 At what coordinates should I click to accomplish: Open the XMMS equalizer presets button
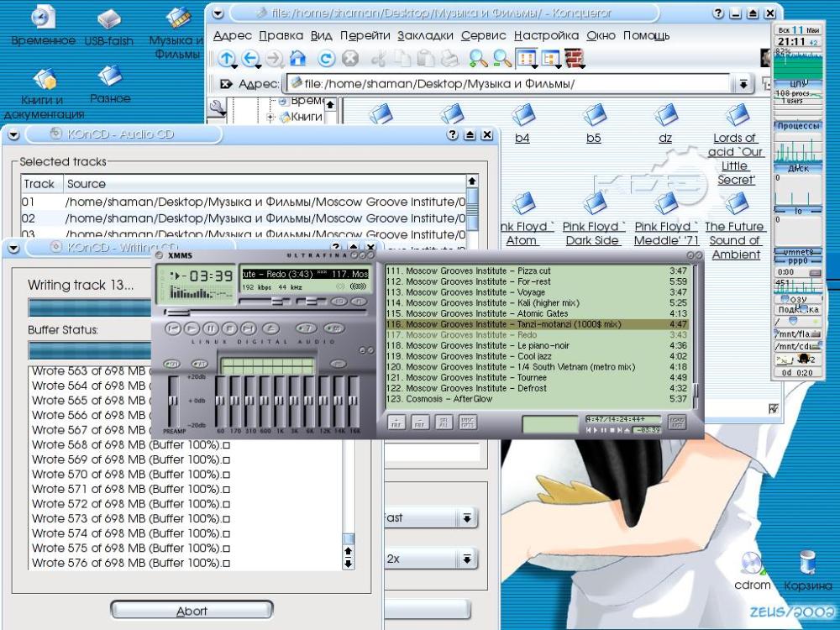point(338,364)
